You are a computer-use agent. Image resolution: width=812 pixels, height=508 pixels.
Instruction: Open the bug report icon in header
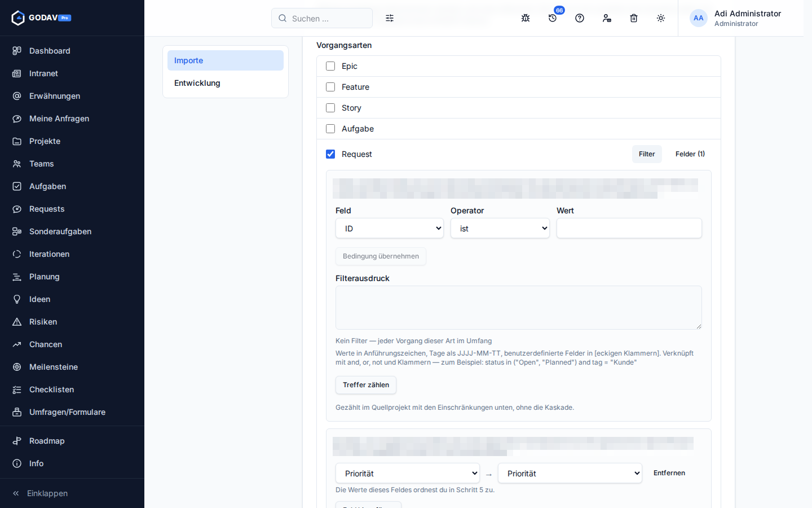526,18
